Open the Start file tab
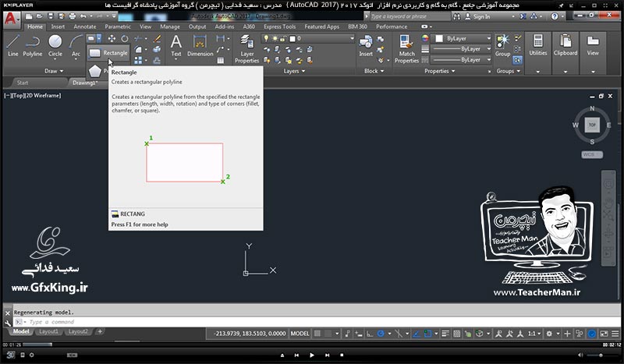Viewport: 624px width, 364px height. point(23,83)
